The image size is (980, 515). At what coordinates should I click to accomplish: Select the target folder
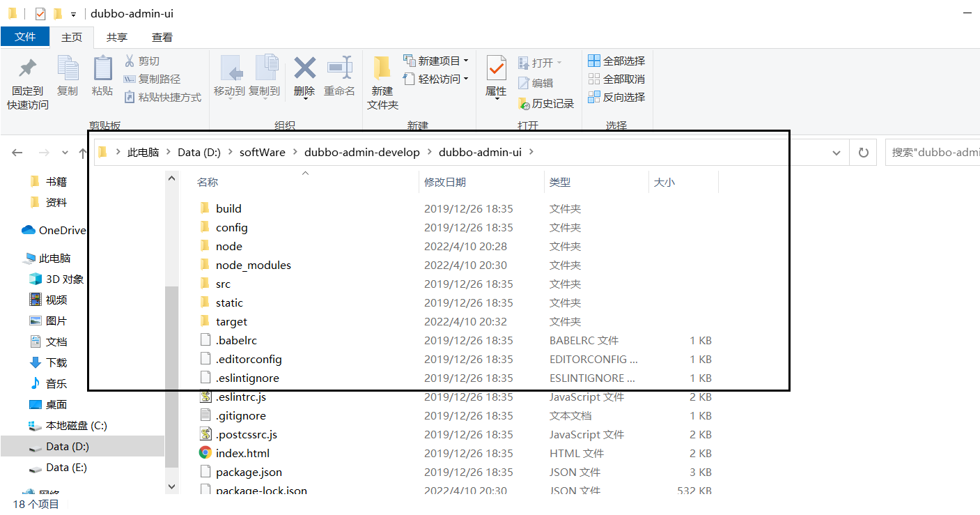[x=231, y=321]
